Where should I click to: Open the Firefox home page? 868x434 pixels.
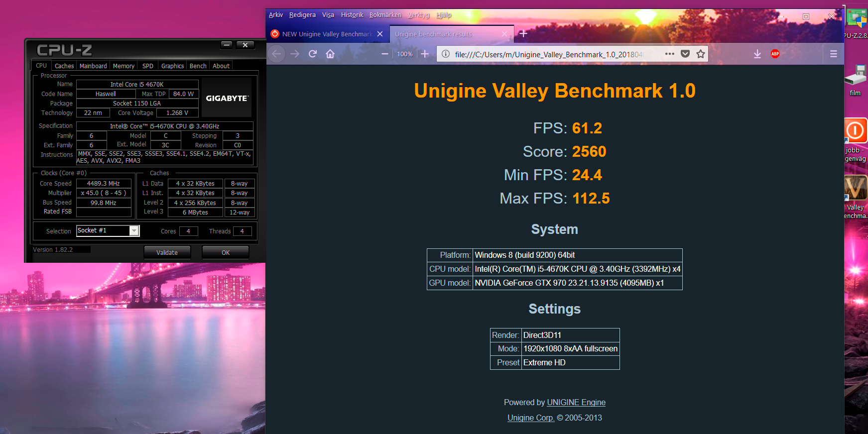(x=330, y=54)
